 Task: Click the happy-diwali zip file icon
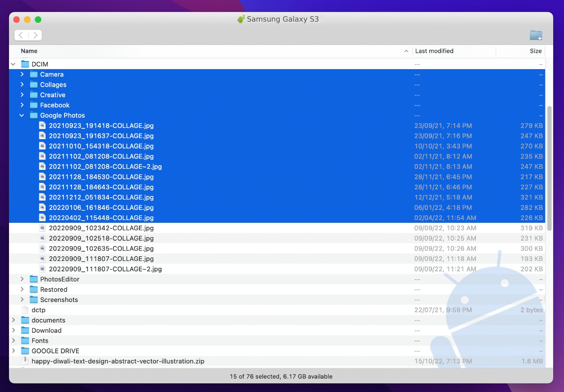tap(25, 361)
